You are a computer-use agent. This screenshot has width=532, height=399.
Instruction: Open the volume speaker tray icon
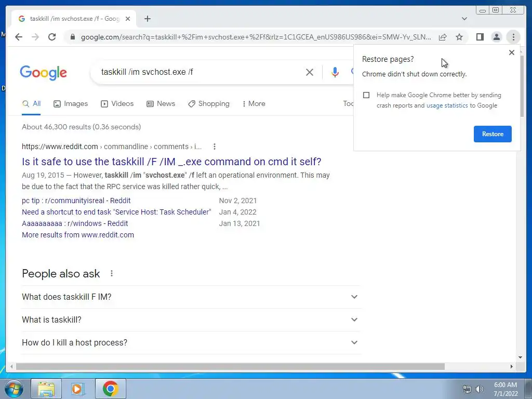click(x=480, y=389)
